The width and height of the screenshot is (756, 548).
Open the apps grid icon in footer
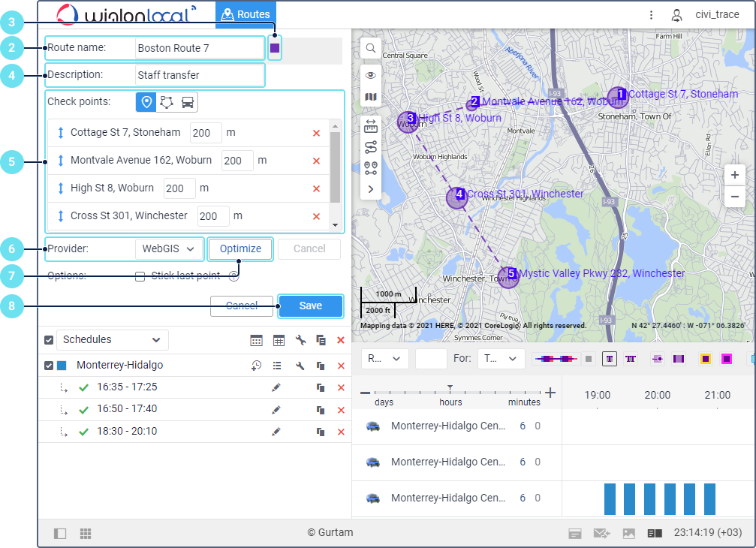coord(86,534)
